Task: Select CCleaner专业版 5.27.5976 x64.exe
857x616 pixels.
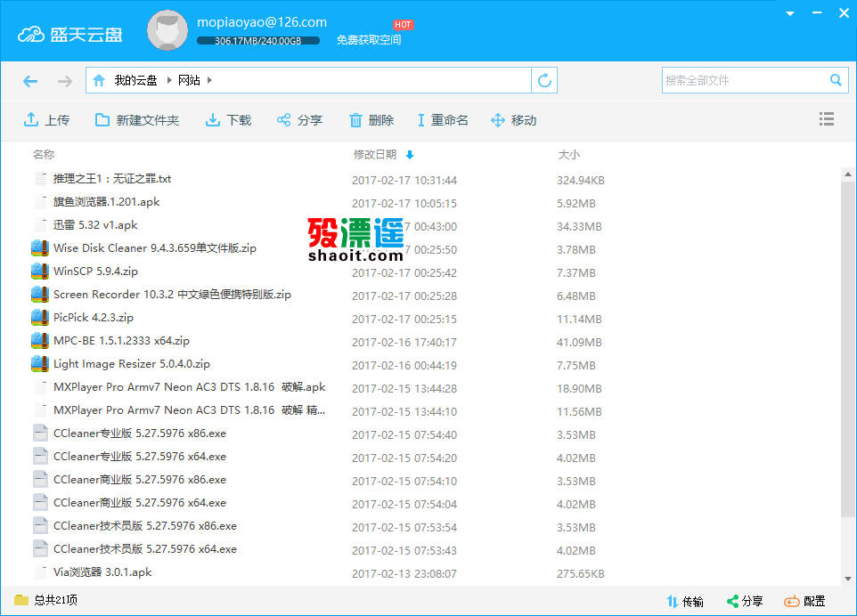Action: click(140, 456)
